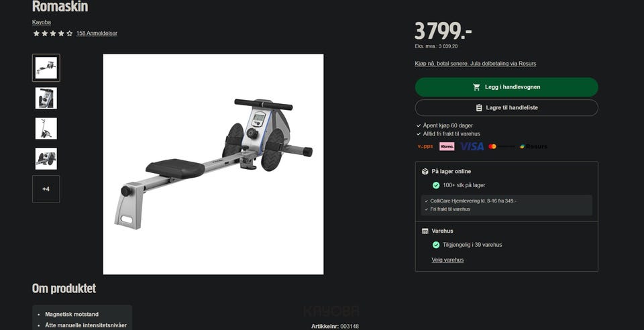Click the green checkmark beside 100+ stk på lager
The image size is (644, 330).
(x=436, y=185)
